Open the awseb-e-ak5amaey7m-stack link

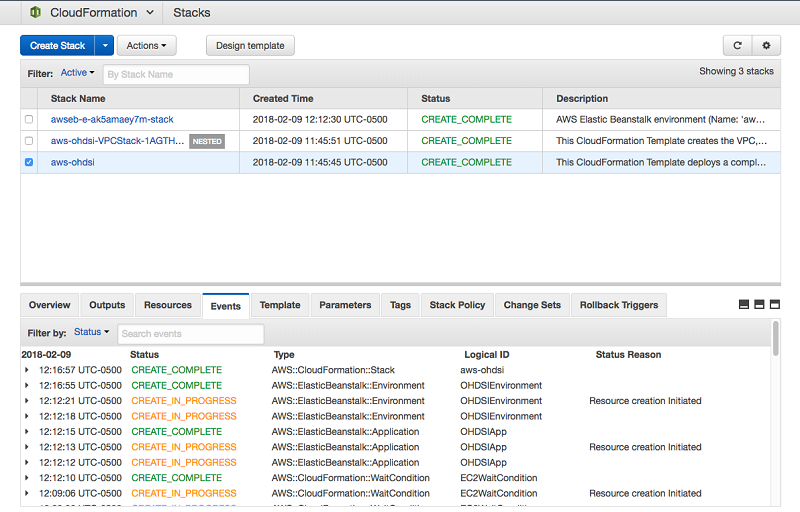pos(112,119)
